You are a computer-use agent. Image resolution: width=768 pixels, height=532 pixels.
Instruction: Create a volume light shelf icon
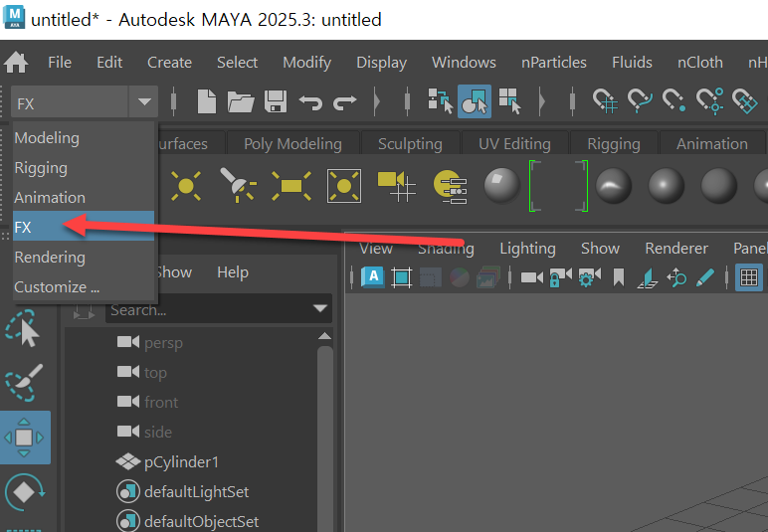[344, 186]
